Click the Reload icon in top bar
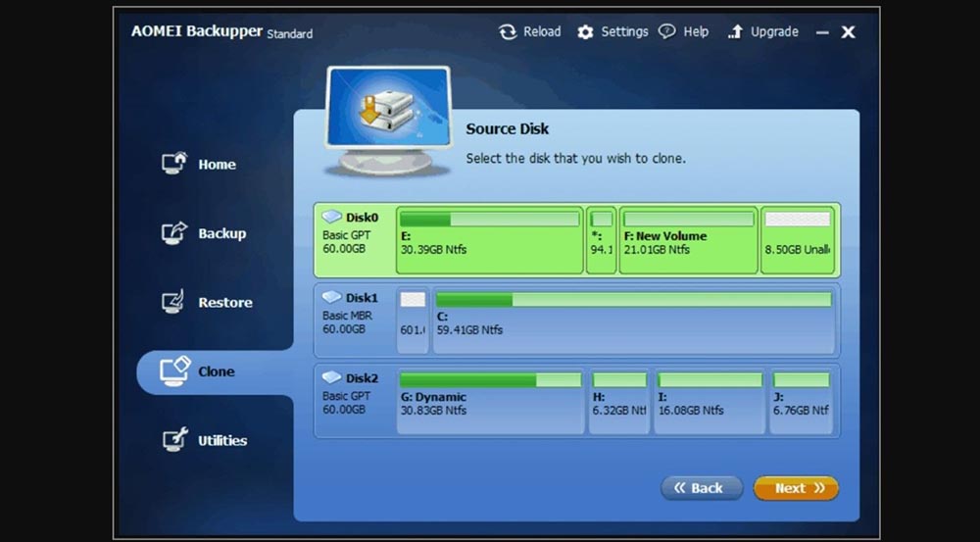 (508, 32)
